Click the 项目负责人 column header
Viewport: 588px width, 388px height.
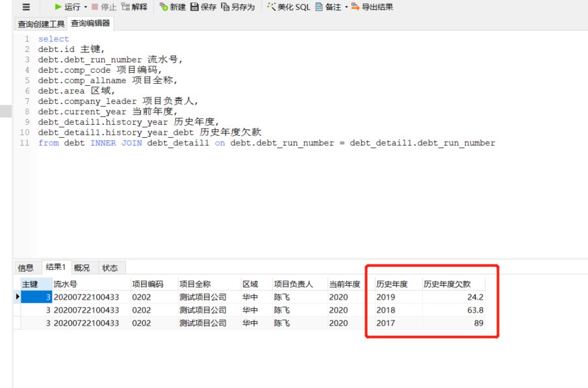[300, 284]
